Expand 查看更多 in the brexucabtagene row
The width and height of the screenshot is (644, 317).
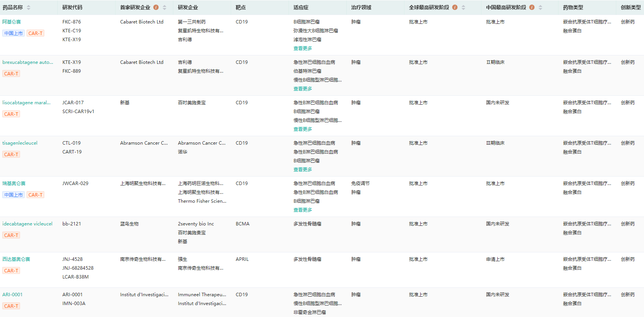pyautogui.click(x=303, y=89)
